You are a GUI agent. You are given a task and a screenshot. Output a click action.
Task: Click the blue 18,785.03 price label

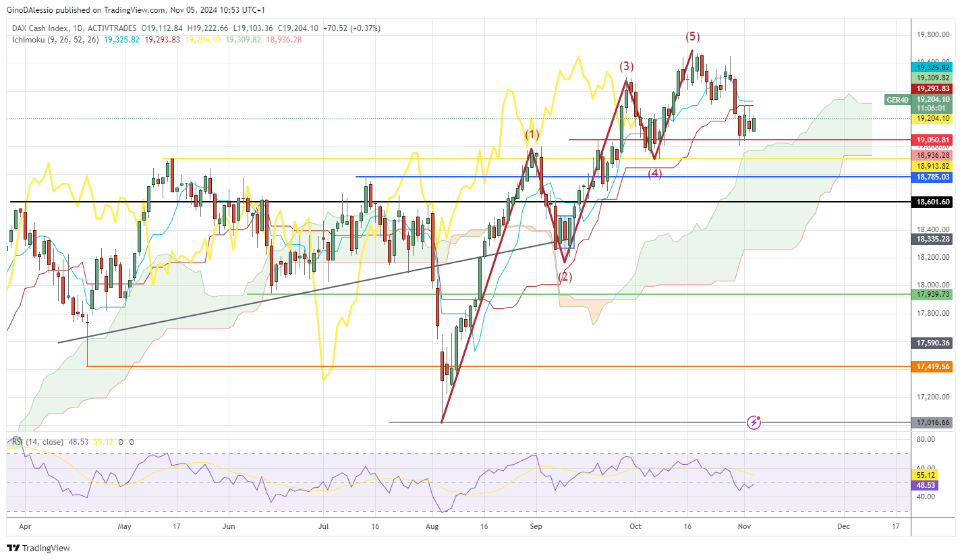(x=932, y=177)
